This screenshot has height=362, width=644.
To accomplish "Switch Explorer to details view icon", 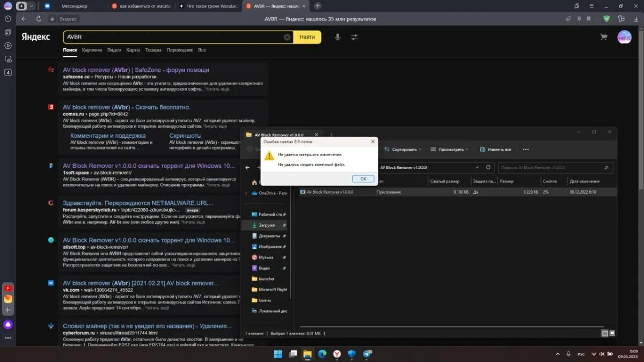I will [605, 333].
